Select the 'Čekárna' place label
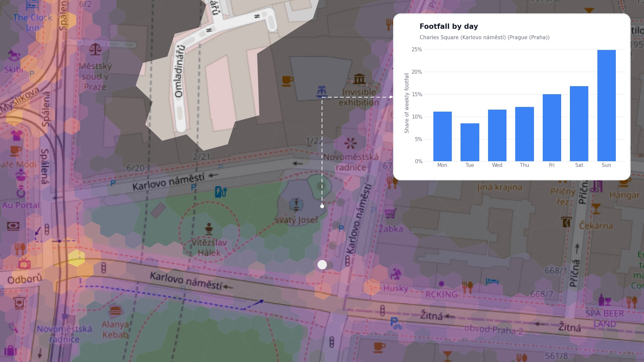Screen dimensions: 644x362 (x=596, y=226)
